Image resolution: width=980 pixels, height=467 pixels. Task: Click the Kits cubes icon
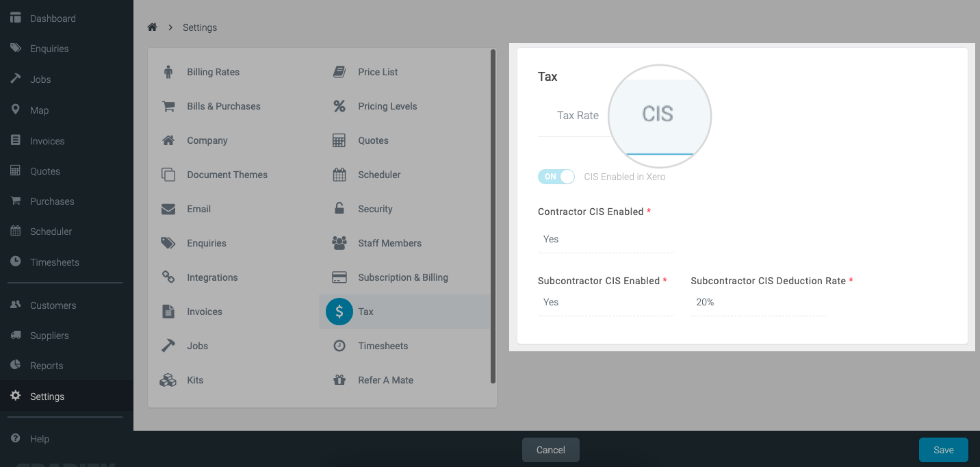pyautogui.click(x=168, y=380)
